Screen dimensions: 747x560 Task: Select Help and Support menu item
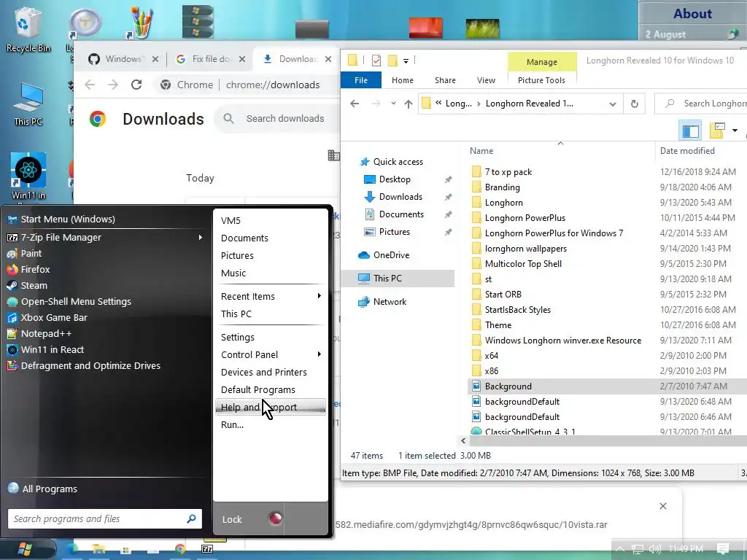[270, 407]
